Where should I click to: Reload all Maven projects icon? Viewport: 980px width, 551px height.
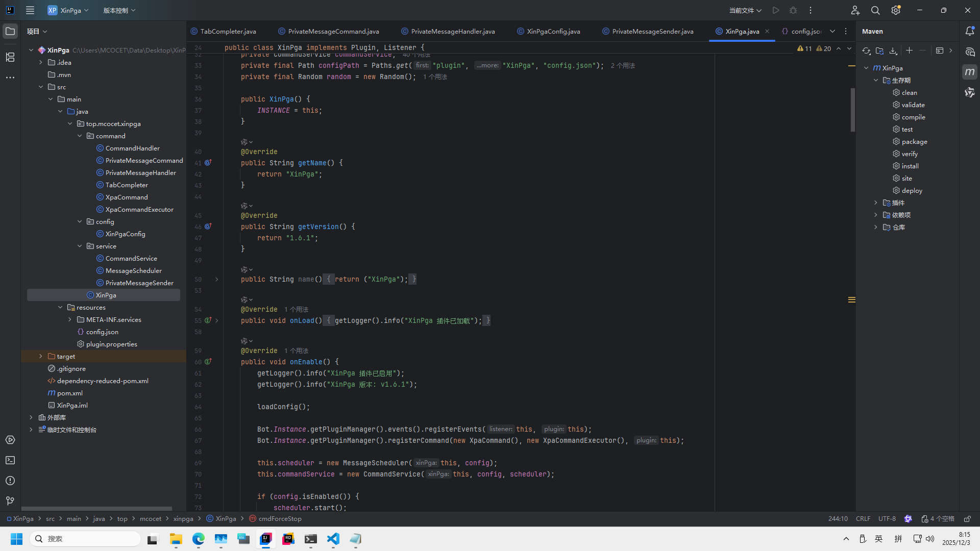[866, 51]
